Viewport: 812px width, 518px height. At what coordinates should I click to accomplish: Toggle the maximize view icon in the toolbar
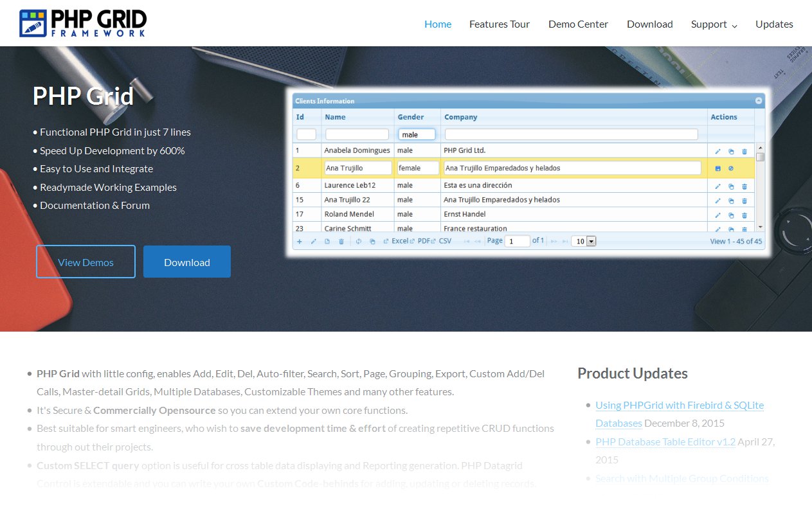[372, 241]
